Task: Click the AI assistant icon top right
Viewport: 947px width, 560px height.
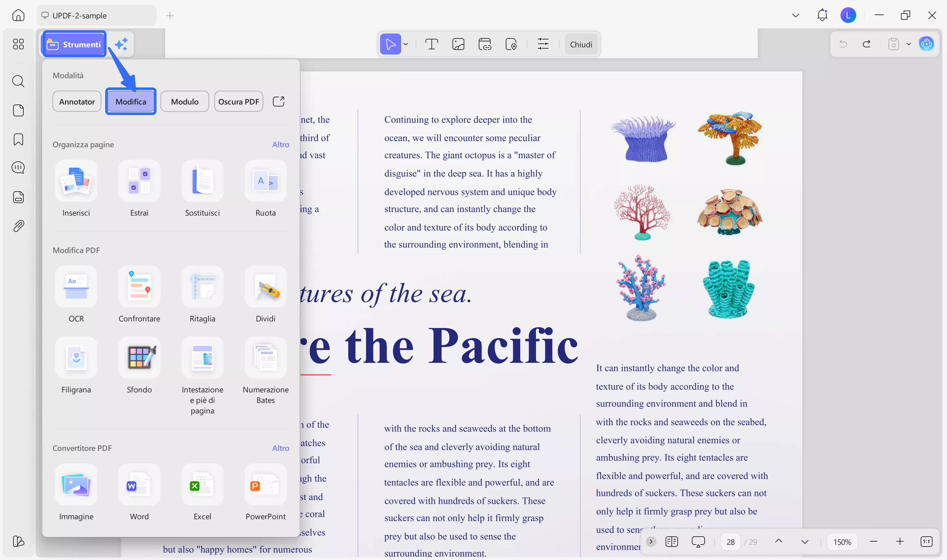Action: point(927,44)
